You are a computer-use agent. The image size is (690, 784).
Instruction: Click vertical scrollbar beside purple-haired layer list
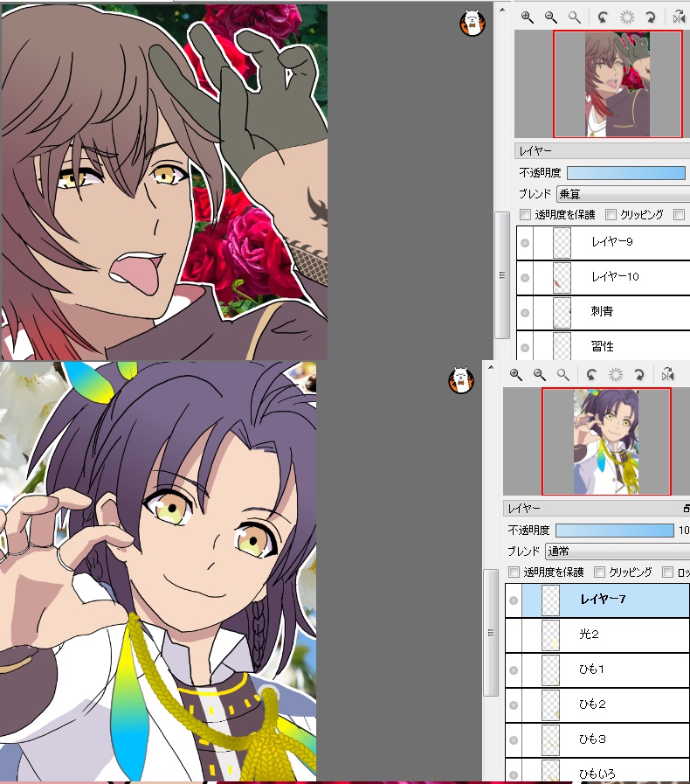pyautogui.click(x=491, y=632)
